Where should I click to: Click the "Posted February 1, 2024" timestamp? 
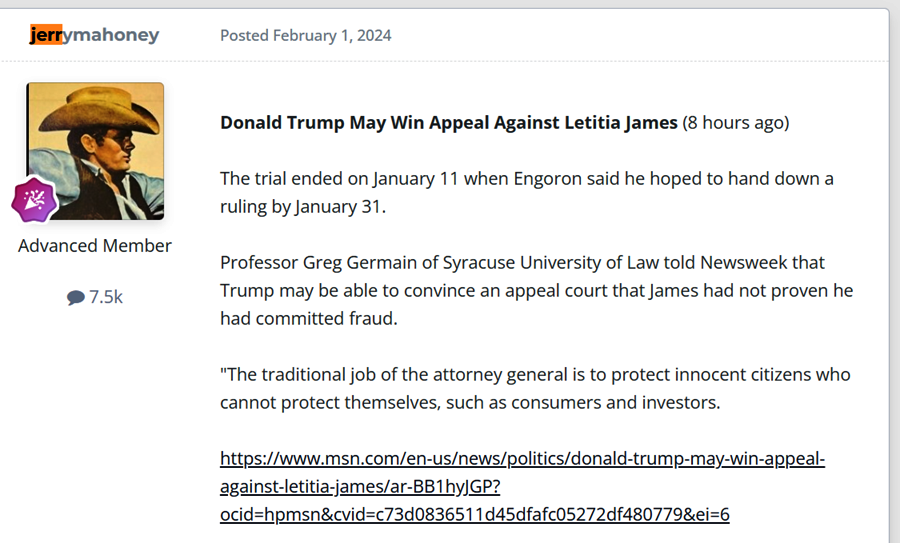coord(305,35)
